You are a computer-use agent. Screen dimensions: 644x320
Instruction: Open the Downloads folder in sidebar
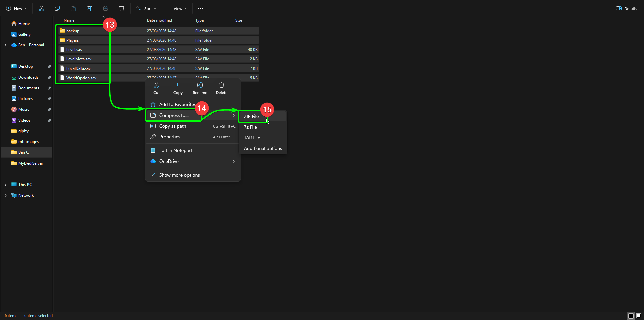(28, 77)
